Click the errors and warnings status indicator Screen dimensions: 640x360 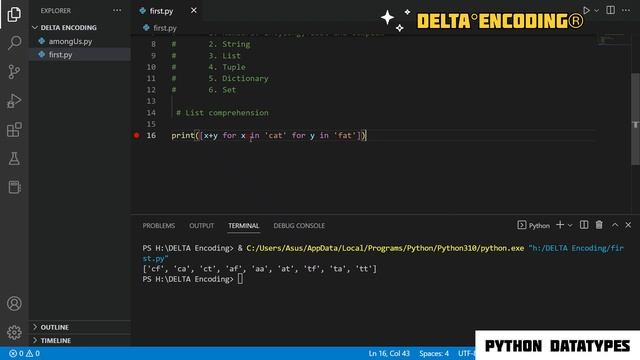point(24,353)
